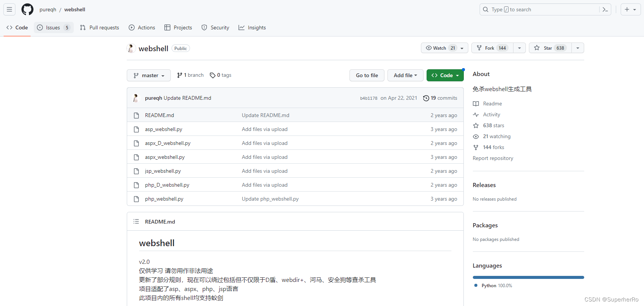Open the hamburger navigation menu

[9, 9]
